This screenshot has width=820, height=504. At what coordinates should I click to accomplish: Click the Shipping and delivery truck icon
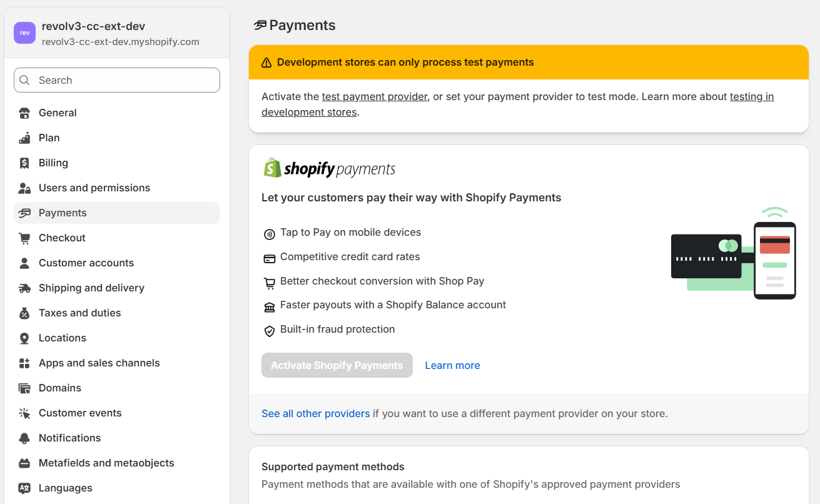tap(24, 288)
